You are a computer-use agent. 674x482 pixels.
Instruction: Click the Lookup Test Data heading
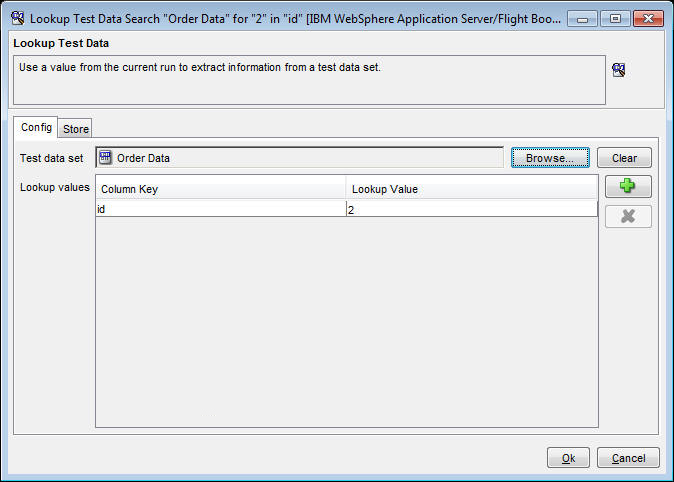[61, 43]
